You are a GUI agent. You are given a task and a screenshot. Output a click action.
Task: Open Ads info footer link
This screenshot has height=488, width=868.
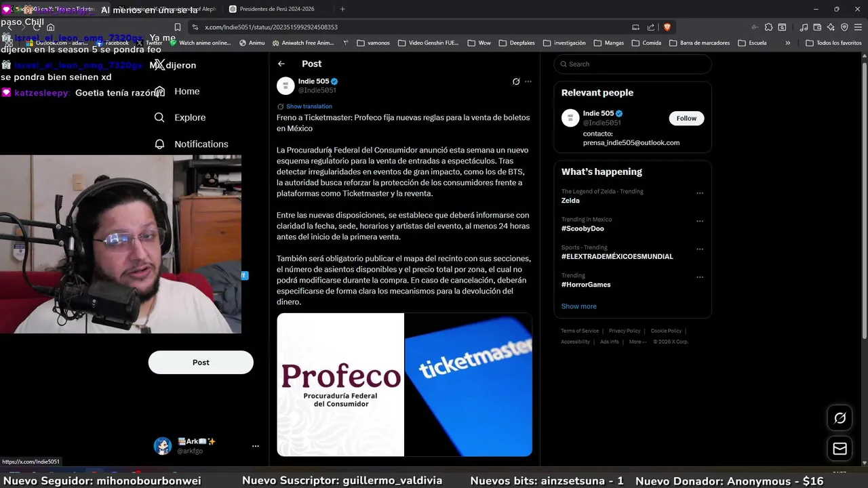(x=610, y=342)
